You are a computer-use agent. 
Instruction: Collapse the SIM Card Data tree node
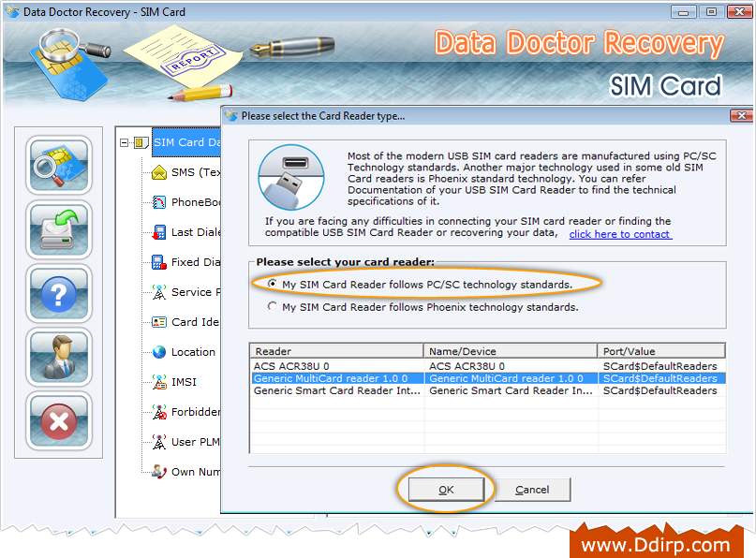[125, 142]
